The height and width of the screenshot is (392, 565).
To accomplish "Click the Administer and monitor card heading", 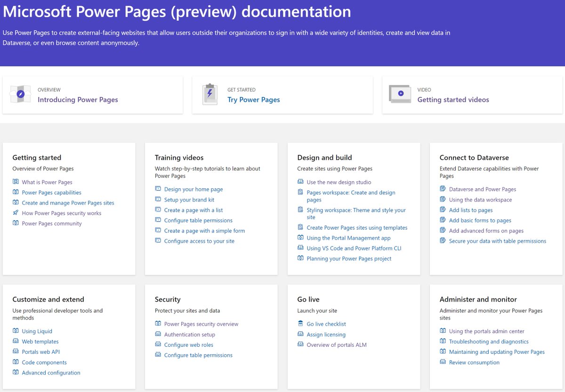I will pos(478,299).
